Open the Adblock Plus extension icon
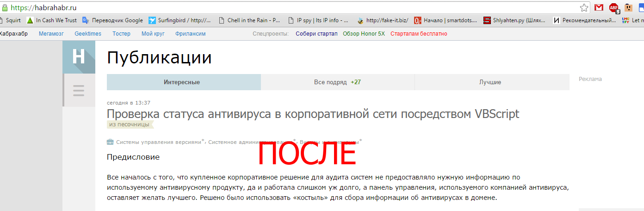644x211 pixels. (614, 7)
